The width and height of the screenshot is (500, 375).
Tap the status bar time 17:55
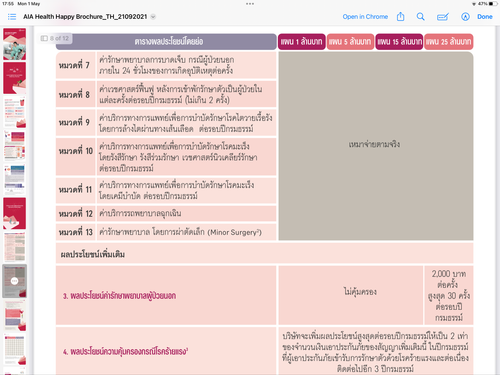(8, 4)
